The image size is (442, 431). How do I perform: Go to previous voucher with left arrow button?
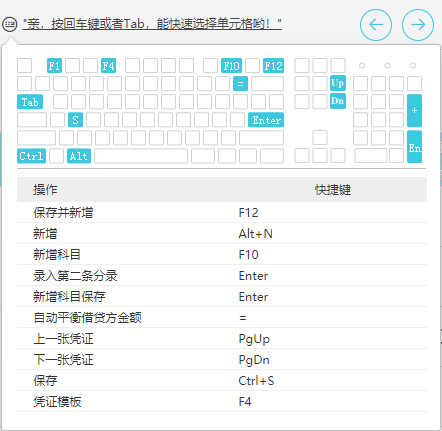(376, 25)
